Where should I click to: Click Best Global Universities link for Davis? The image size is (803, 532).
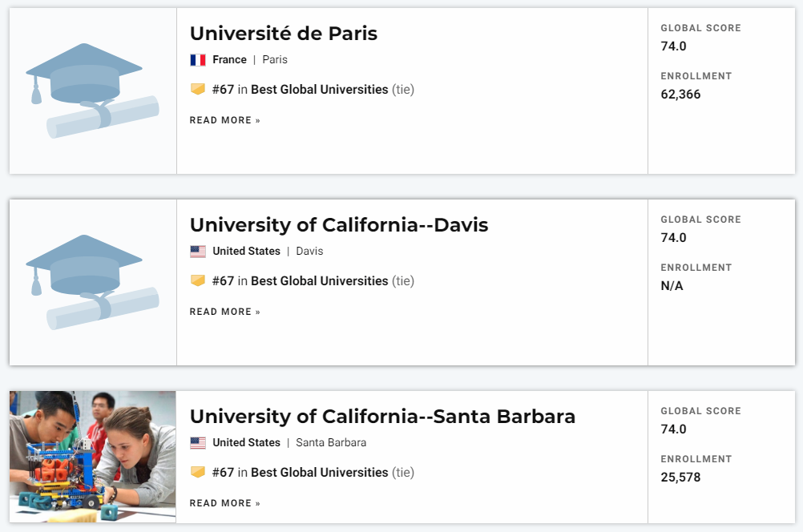[320, 281]
